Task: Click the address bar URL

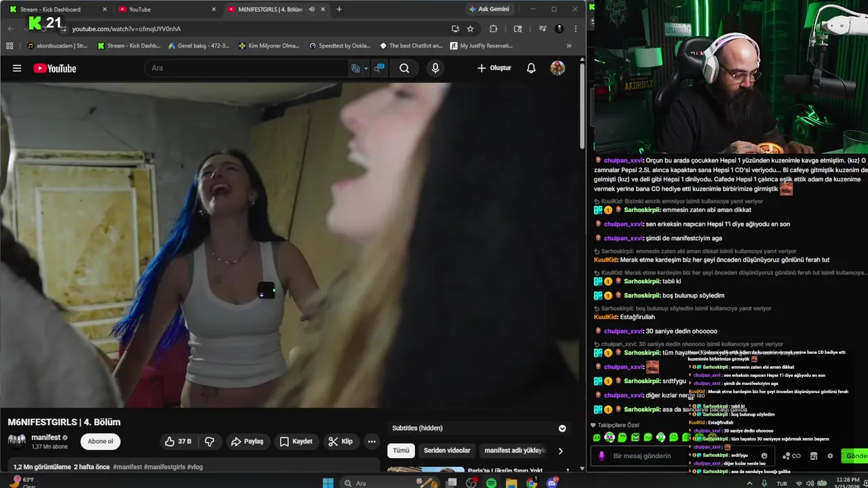Action: 126,28
